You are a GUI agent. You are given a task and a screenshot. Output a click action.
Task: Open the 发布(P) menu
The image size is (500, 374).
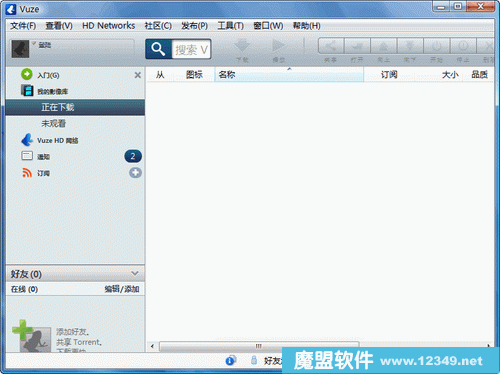[194, 26]
